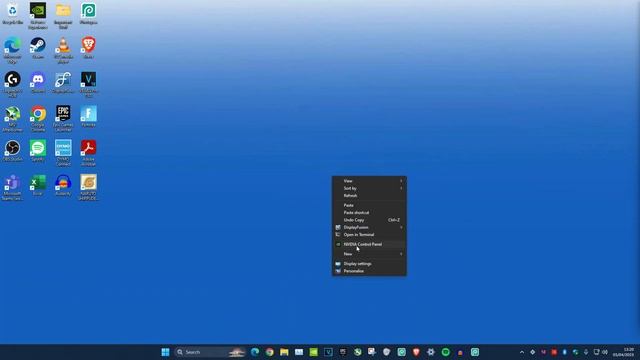This screenshot has height=360, width=640.
Task: Choose Paste in the context menu
Action: 369,205
